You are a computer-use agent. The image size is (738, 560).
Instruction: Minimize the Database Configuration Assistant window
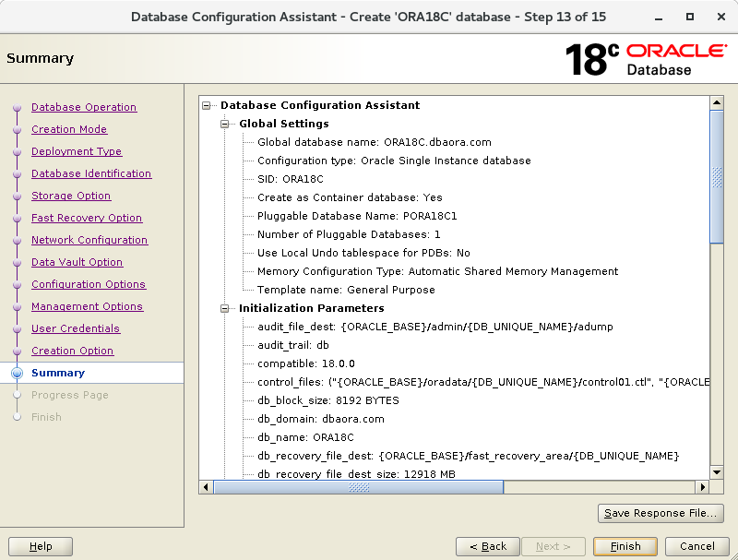point(659,18)
